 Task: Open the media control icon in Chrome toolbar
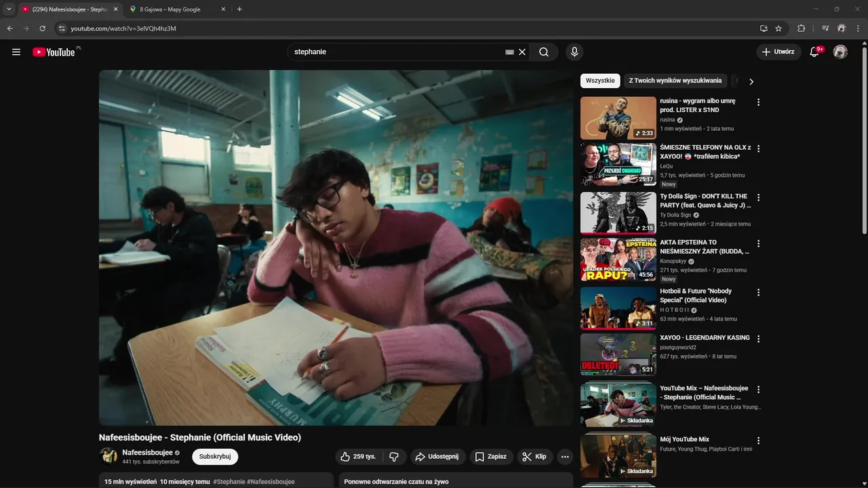[825, 28]
